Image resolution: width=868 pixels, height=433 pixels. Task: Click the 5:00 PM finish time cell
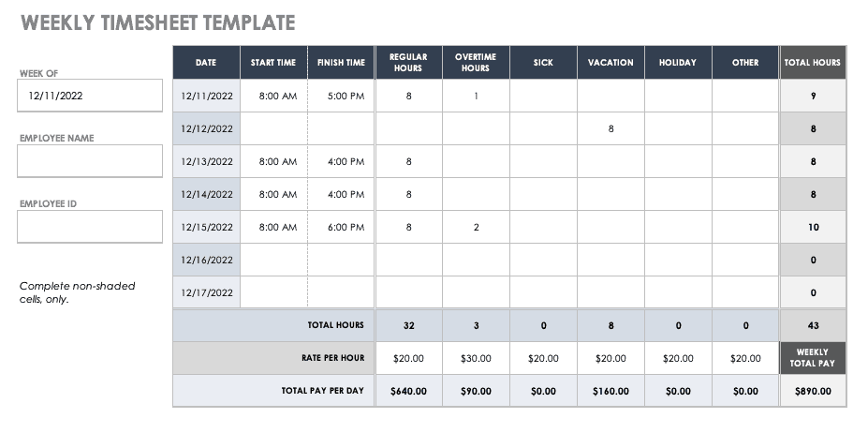(x=342, y=96)
